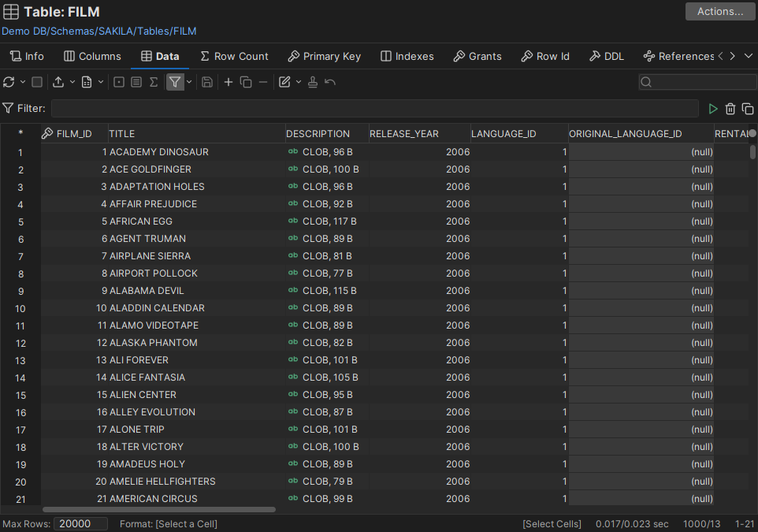Open the data export tool
Screen dimensions: 758x532
(59, 81)
